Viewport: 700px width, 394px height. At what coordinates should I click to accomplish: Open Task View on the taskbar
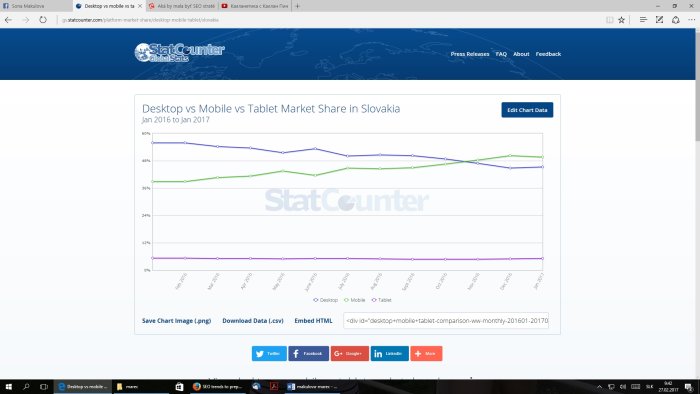(x=44, y=386)
